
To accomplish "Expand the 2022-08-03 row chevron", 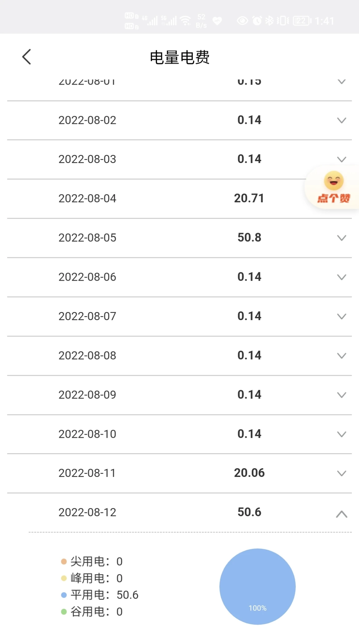I will click(342, 159).
